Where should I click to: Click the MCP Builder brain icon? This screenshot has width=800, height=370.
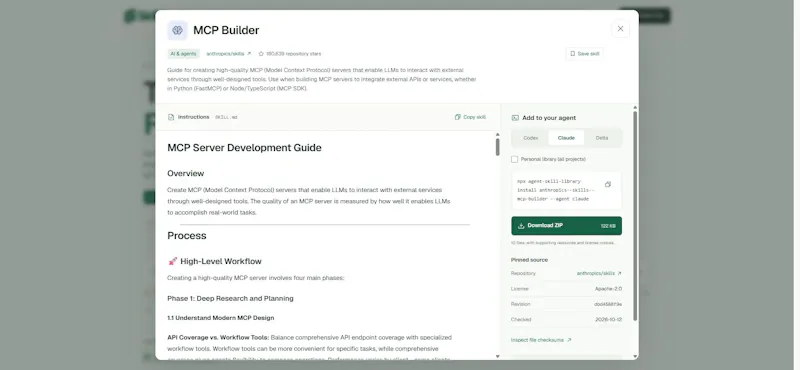[x=177, y=31]
